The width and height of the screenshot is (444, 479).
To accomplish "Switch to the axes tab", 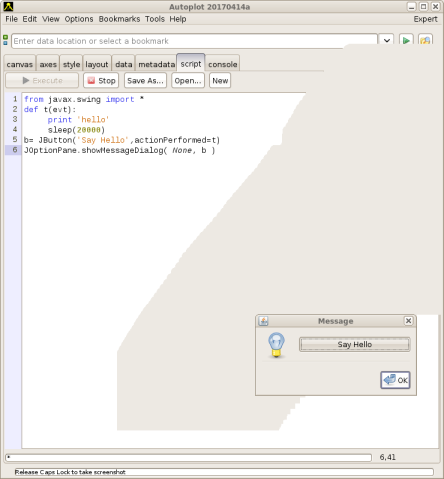I will pyautogui.click(x=48, y=64).
